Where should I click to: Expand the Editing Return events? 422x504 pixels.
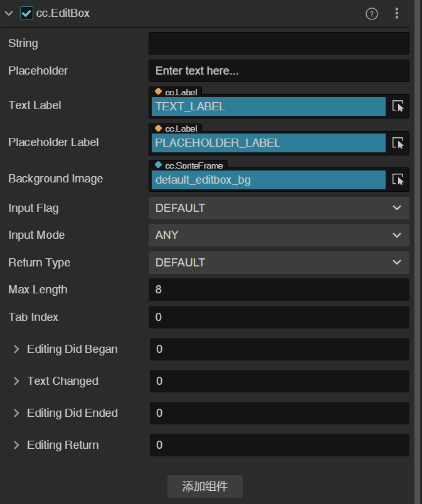tap(16, 445)
